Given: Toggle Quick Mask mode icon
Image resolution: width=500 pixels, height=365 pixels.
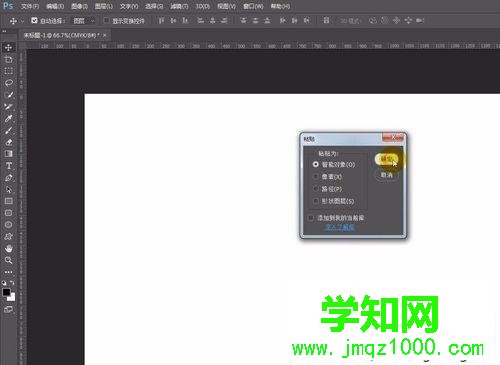Looking at the screenshot, I should tap(8, 309).
